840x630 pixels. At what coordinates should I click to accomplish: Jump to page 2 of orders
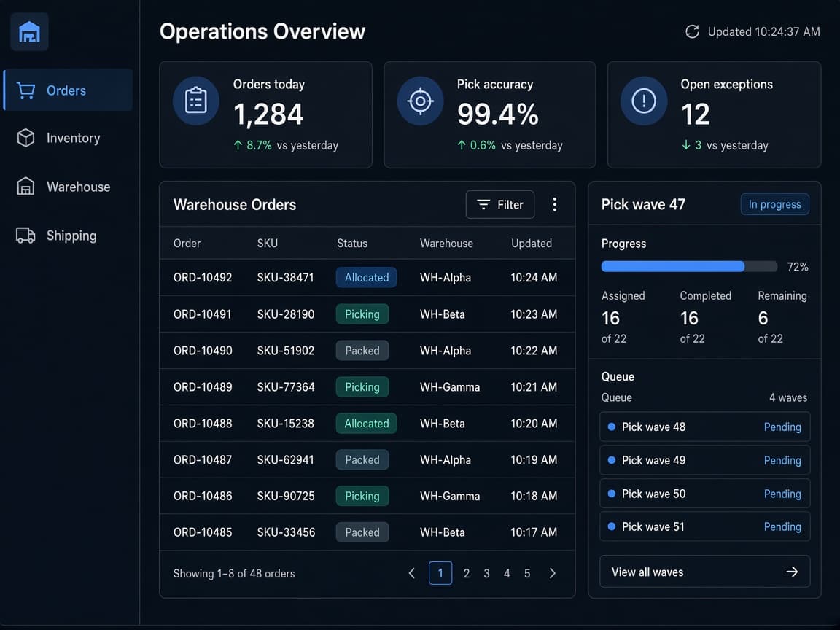pos(467,573)
